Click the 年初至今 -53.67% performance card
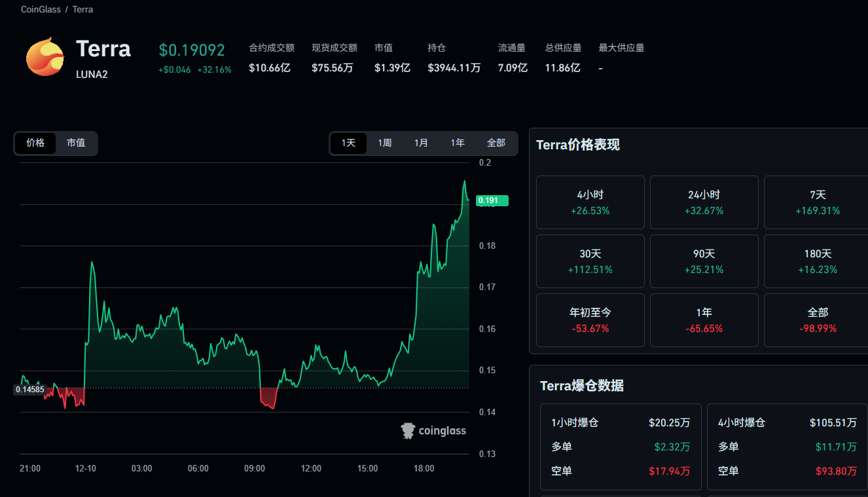The image size is (868, 497). [590, 320]
